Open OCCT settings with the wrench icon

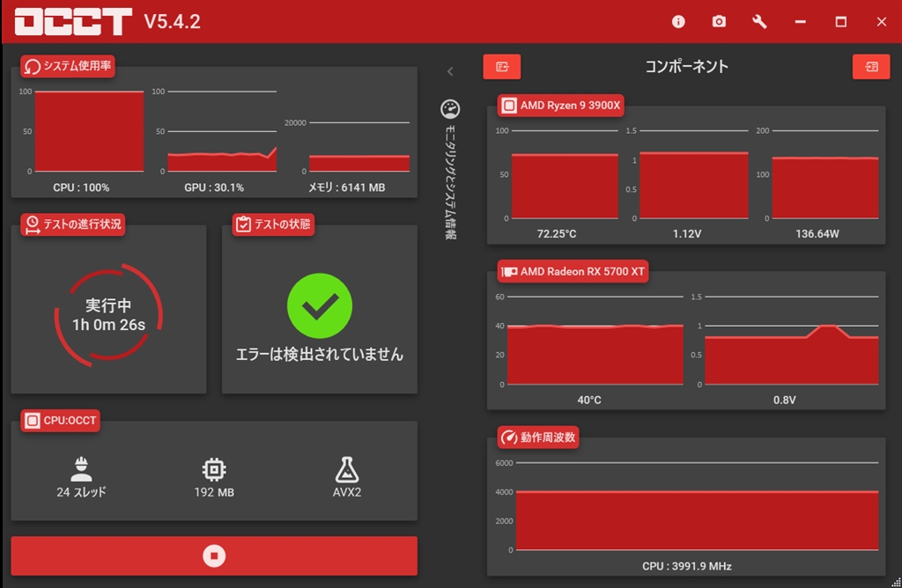(x=758, y=21)
